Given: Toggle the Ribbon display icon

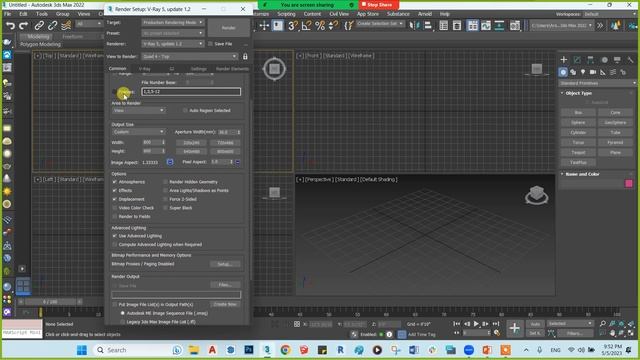Looking at the screenshot, I should tap(472, 26).
